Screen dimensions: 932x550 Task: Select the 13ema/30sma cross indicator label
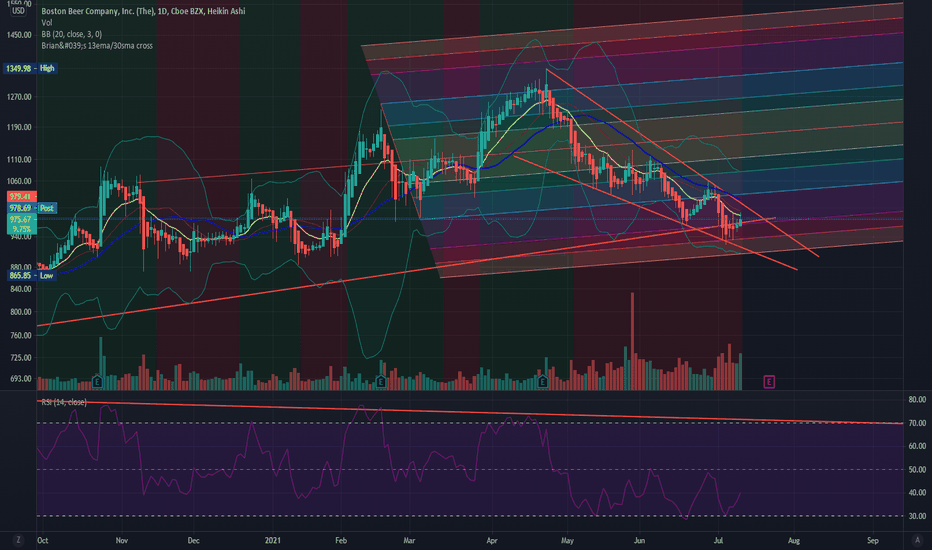coord(96,45)
